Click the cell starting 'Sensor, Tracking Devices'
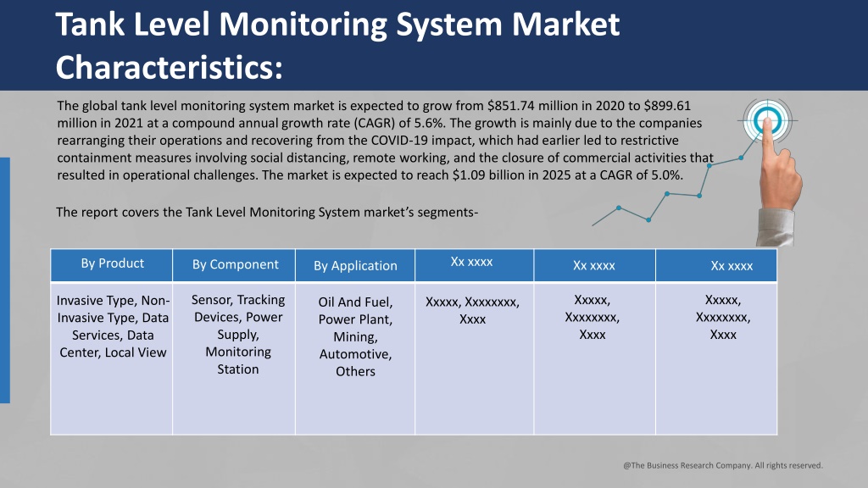868x488 pixels. 234,358
